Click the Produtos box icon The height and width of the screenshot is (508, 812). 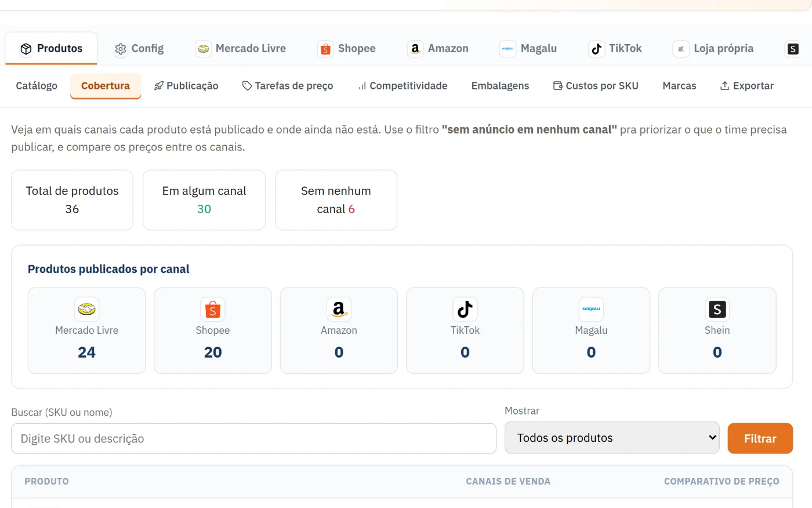pos(26,49)
